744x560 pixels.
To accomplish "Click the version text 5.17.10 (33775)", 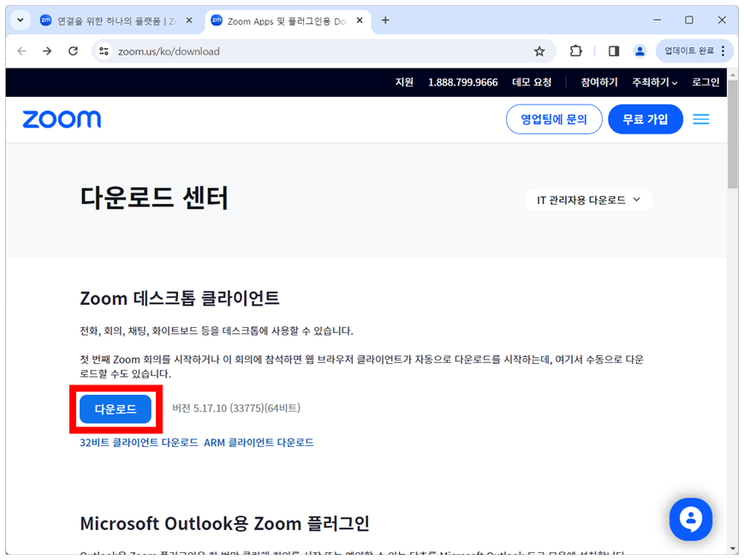I will coord(236,408).
